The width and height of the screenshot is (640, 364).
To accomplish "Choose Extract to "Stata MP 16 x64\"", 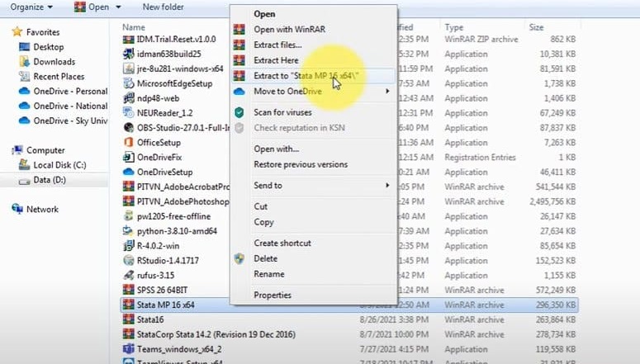I will (307, 76).
